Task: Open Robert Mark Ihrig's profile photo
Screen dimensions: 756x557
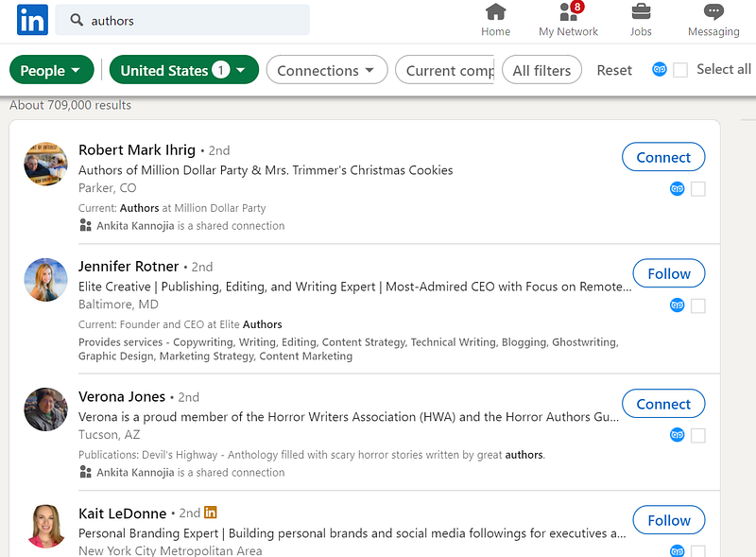Action: pos(45,164)
